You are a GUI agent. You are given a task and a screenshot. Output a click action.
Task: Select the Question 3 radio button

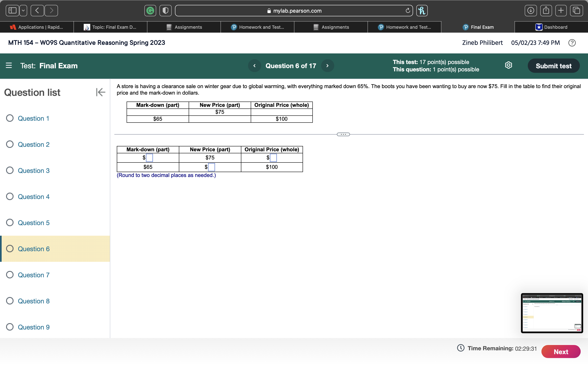(10, 170)
